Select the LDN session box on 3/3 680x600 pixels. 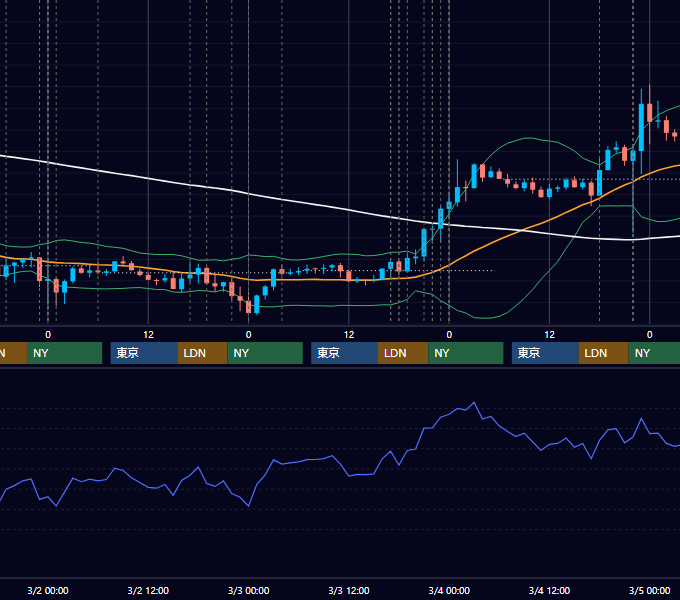[403, 353]
